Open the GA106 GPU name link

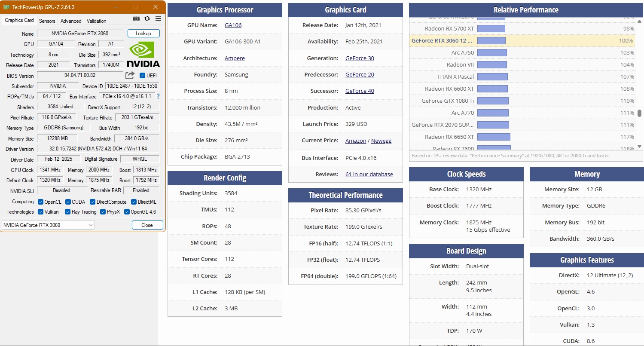pyautogui.click(x=233, y=25)
